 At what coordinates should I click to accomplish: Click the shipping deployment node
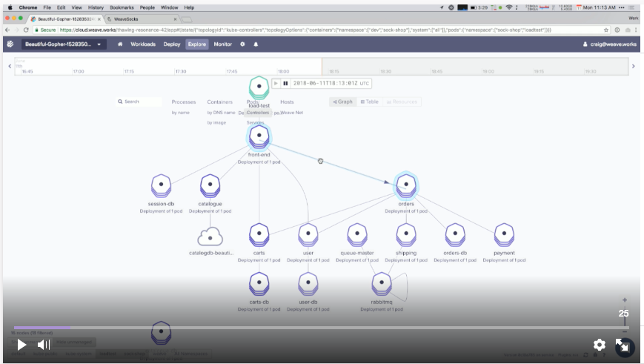pos(406,234)
